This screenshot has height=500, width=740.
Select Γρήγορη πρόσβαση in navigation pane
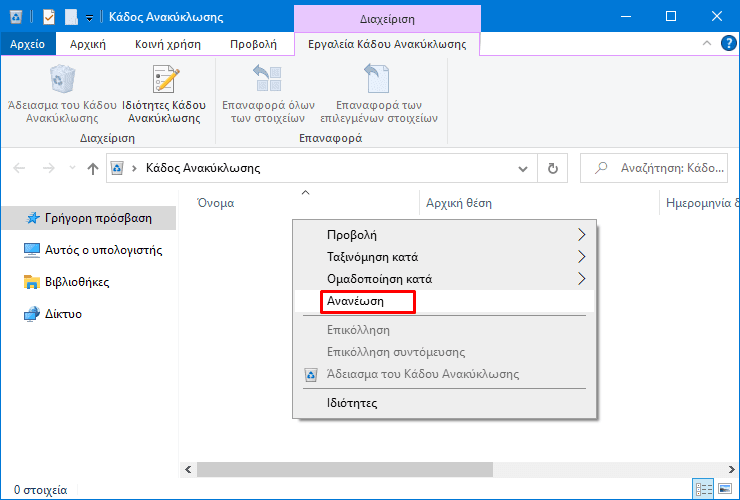click(89, 218)
